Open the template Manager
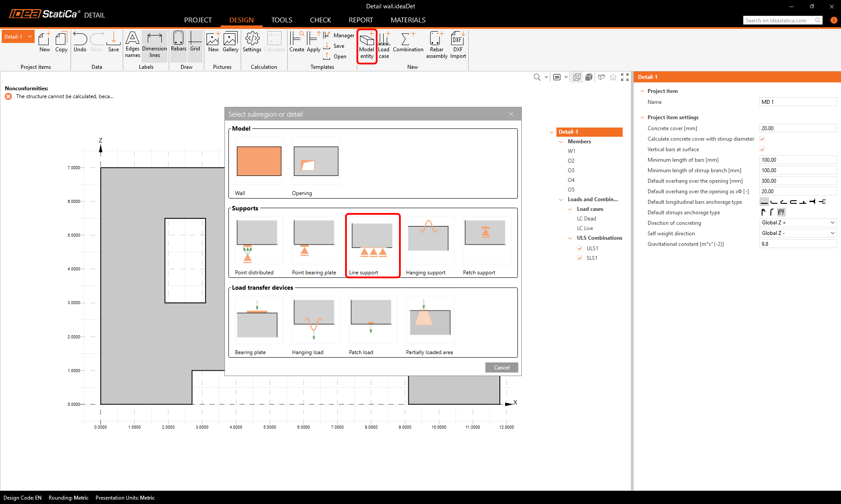The image size is (841, 504). [339, 35]
